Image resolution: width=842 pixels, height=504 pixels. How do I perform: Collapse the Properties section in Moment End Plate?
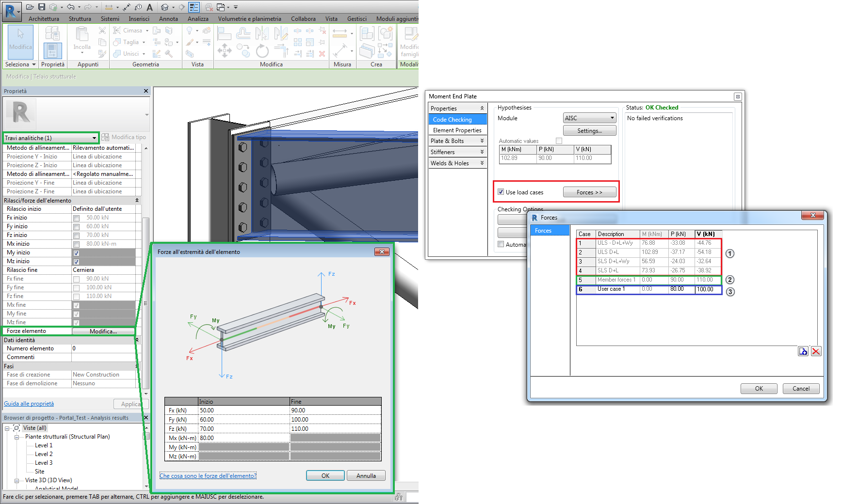[x=482, y=108]
